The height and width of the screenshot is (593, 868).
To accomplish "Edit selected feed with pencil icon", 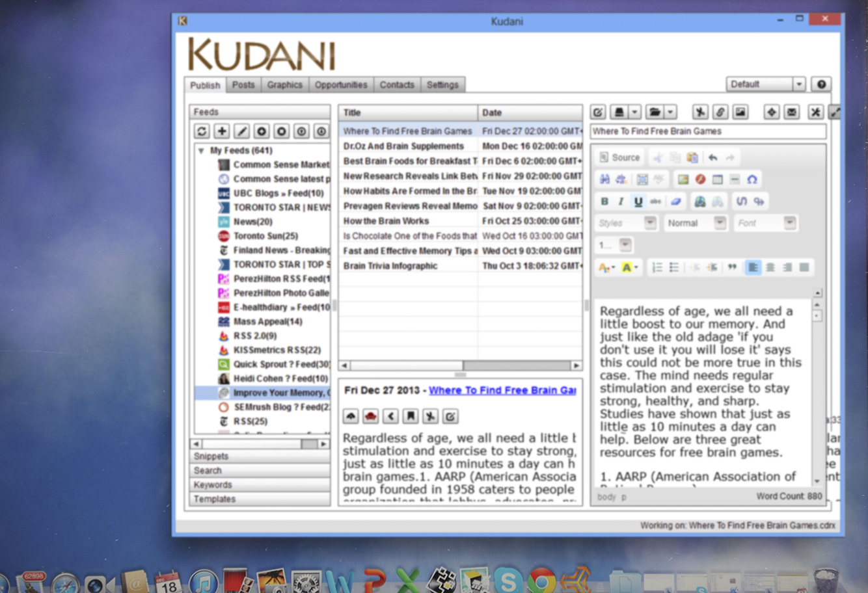I will (x=242, y=131).
